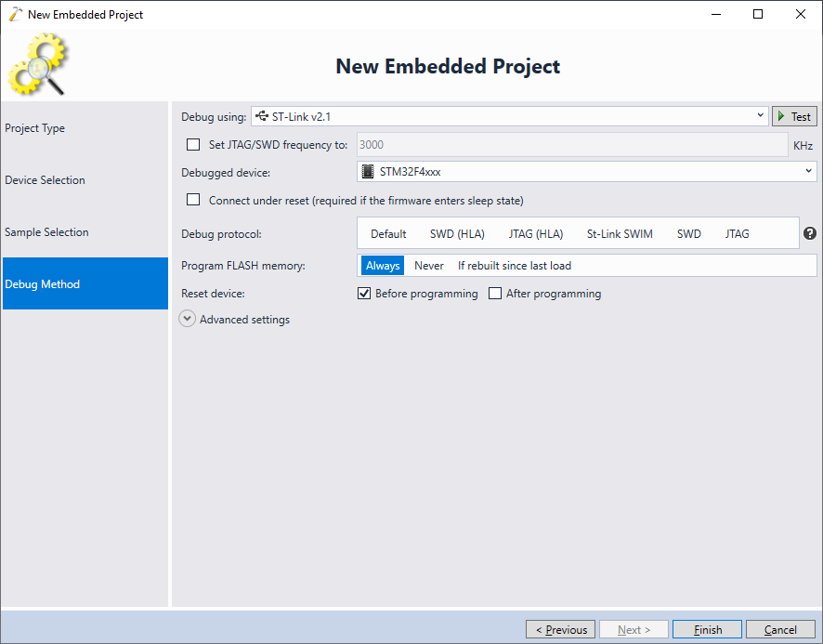Go to Sample Selection wizard step
Image resolution: width=823 pixels, height=644 pixels.
(x=85, y=232)
